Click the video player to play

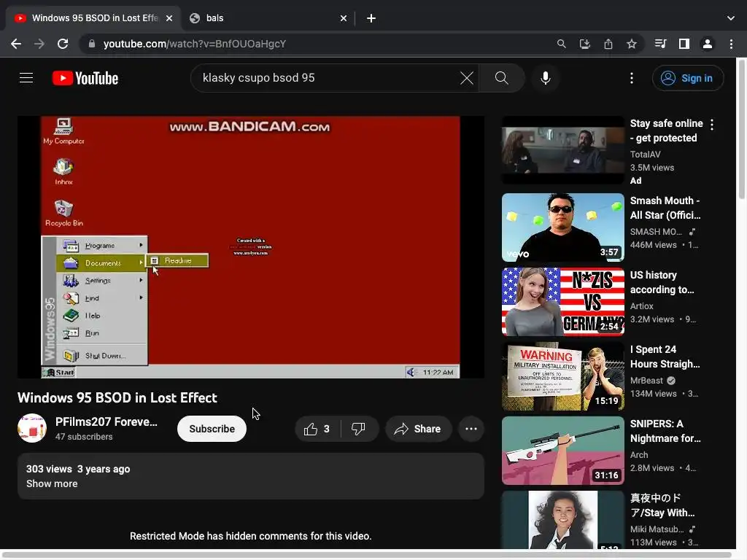251,247
